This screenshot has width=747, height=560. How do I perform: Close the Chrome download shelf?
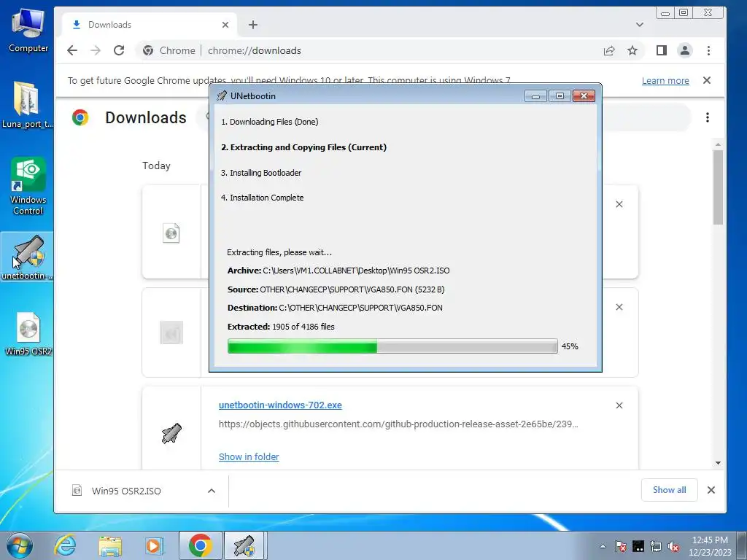[711, 490]
